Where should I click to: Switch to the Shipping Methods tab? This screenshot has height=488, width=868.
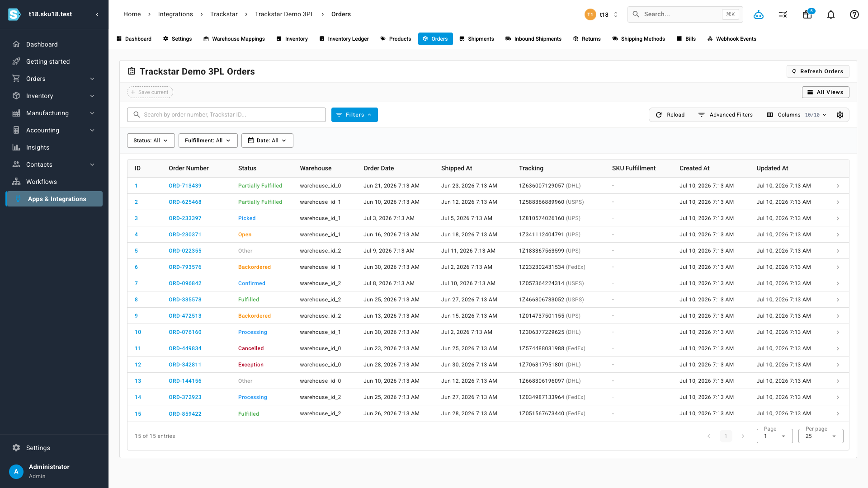pyautogui.click(x=638, y=39)
